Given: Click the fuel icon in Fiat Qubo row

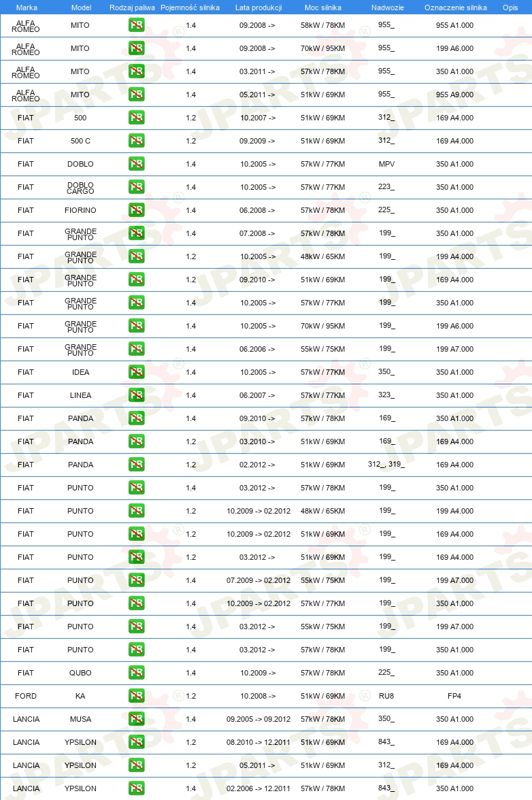Looking at the screenshot, I should (x=136, y=673).
